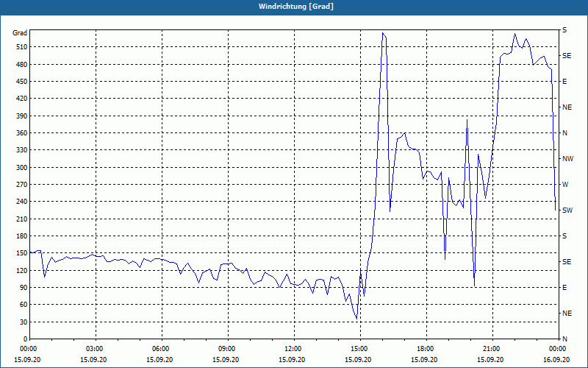This screenshot has width=588, height=368.
Task: Click the 120 degree-axis value
Action: (21, 270)
